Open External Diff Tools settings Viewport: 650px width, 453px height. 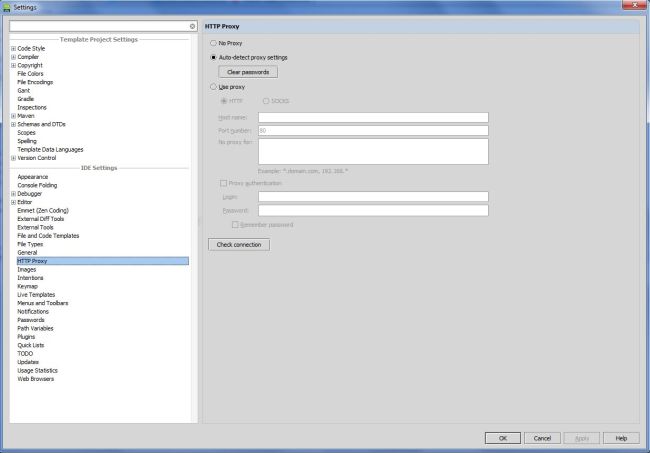pyautogui.click(x=41, y=219)
